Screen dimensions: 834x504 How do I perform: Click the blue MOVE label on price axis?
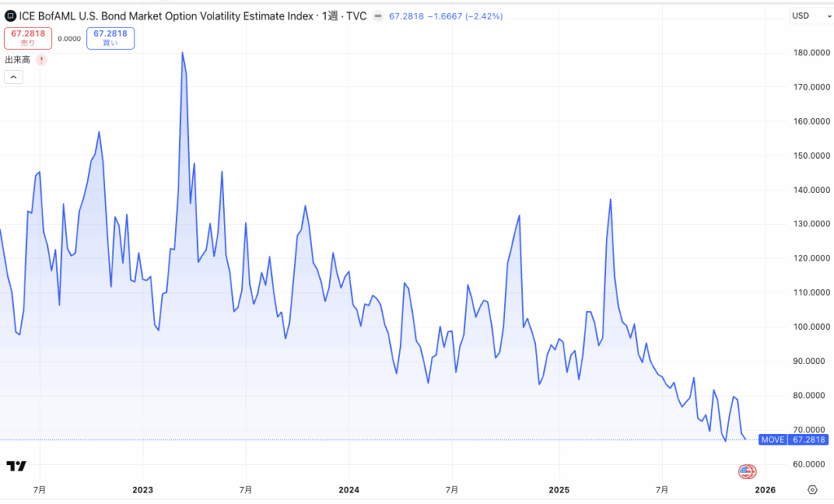pyautogui.click(x=772, y=440)
